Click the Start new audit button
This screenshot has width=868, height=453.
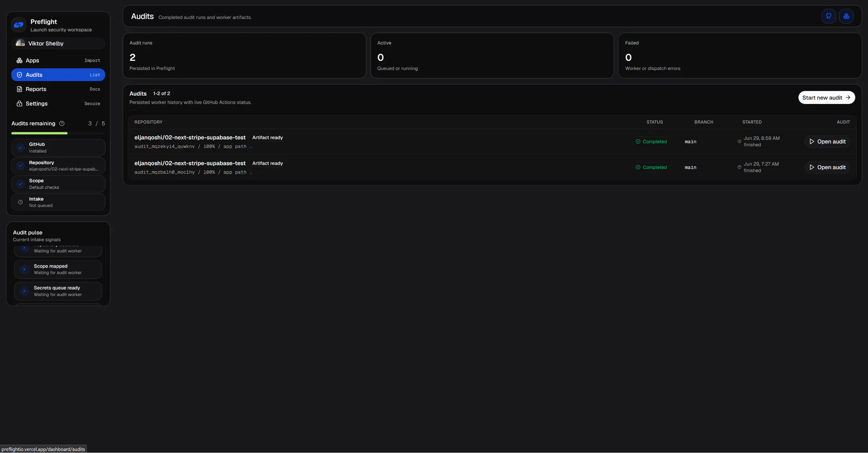pyautogui.click(x=826, y=98)
